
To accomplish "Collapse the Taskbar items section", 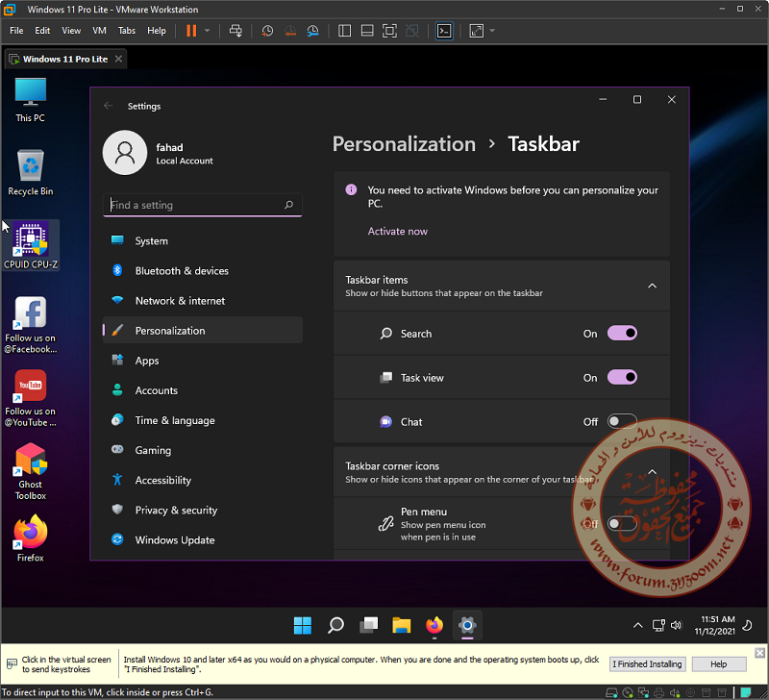I will pos(653,286).
